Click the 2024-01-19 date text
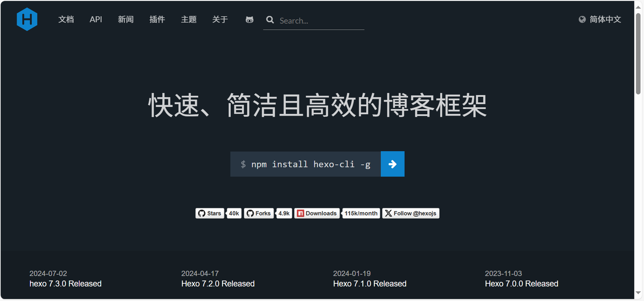The height and width of the screenshot is (301, 644). 352,274
